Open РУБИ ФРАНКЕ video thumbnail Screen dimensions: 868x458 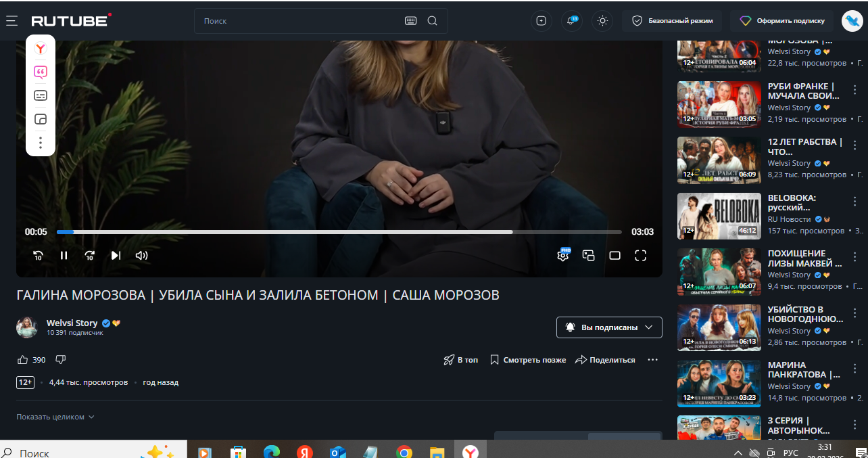click(x=719, y=104)
